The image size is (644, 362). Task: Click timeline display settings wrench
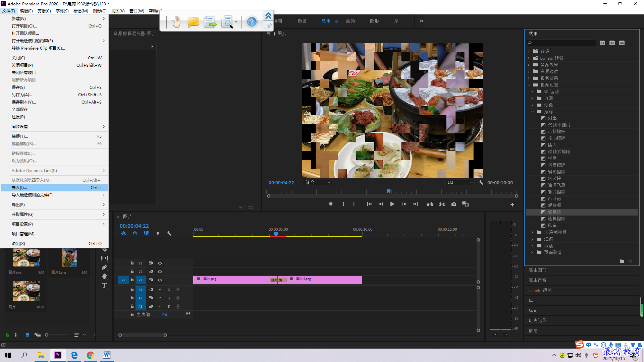tap(169, 233)
